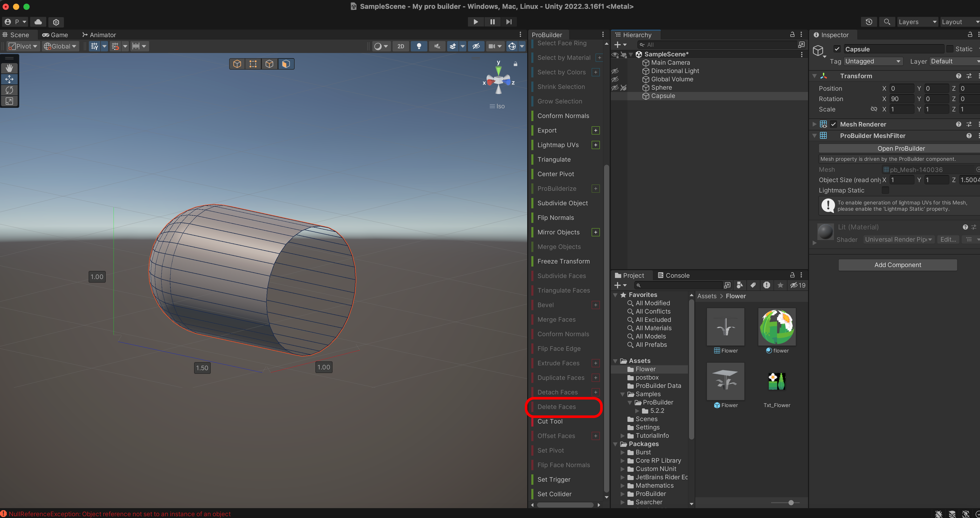The image size is (980, 518).
Task: Click the Add Component button
Action: (x=897, y=265)
